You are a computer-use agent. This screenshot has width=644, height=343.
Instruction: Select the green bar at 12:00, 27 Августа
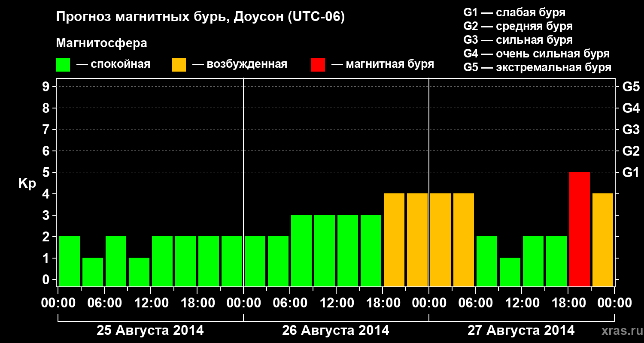pyautogui.click(x=533, y=261)
